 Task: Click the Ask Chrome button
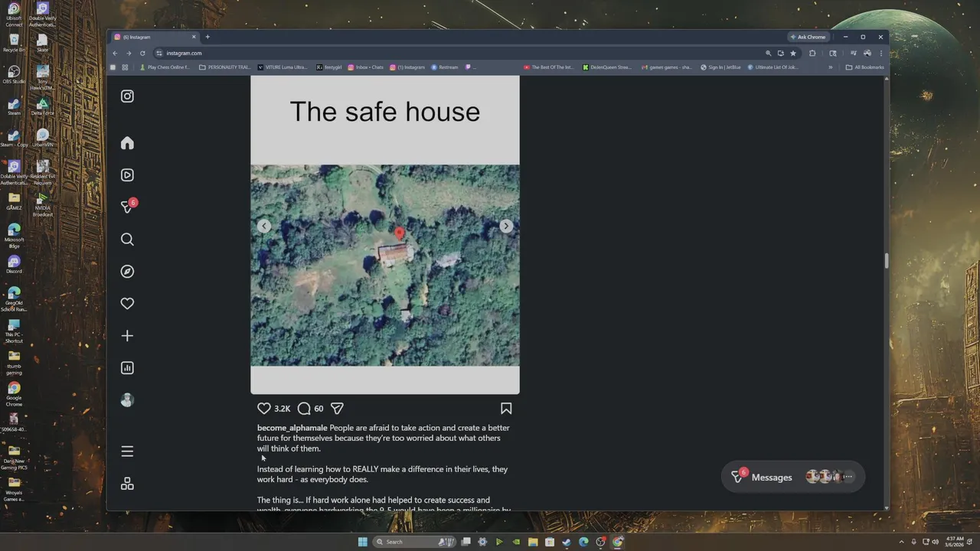809,37
